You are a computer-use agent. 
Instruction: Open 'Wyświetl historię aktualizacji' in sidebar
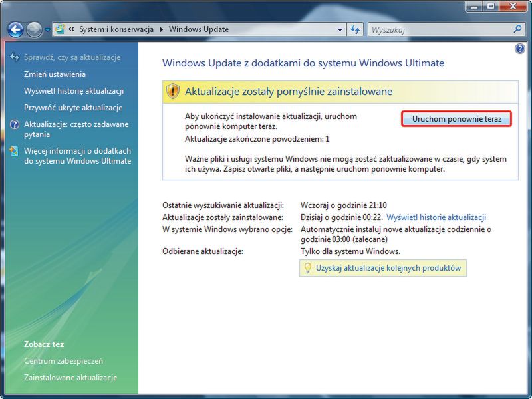tap(74, 91)
